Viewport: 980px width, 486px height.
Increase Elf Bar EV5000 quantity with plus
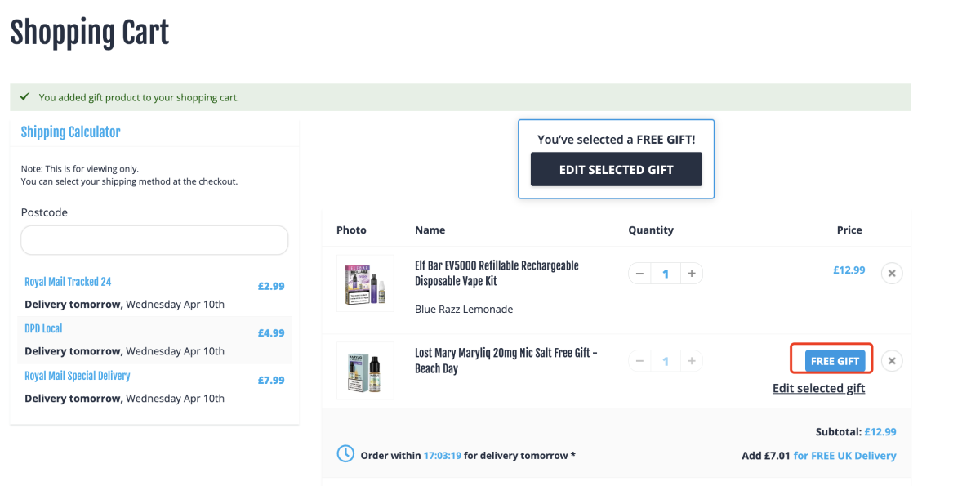(x=691, y=274)
